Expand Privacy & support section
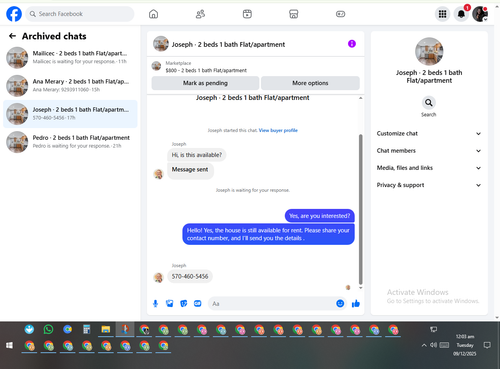 [x=429, y=185]
